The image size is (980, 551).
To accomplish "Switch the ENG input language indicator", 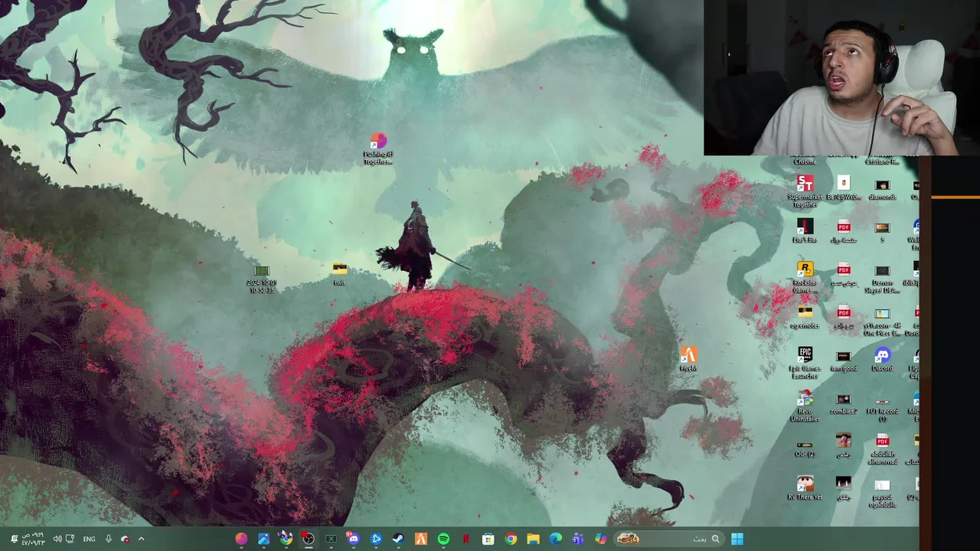I will point(89,539).
